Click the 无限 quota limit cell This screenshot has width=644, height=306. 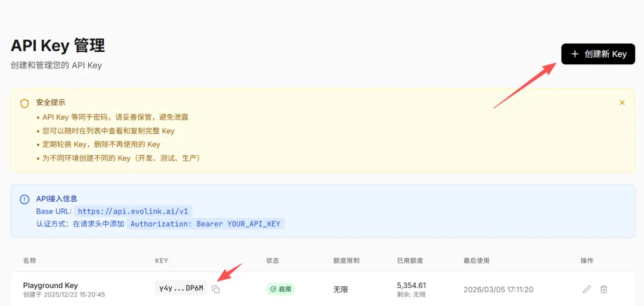click(x=340, y=289)
